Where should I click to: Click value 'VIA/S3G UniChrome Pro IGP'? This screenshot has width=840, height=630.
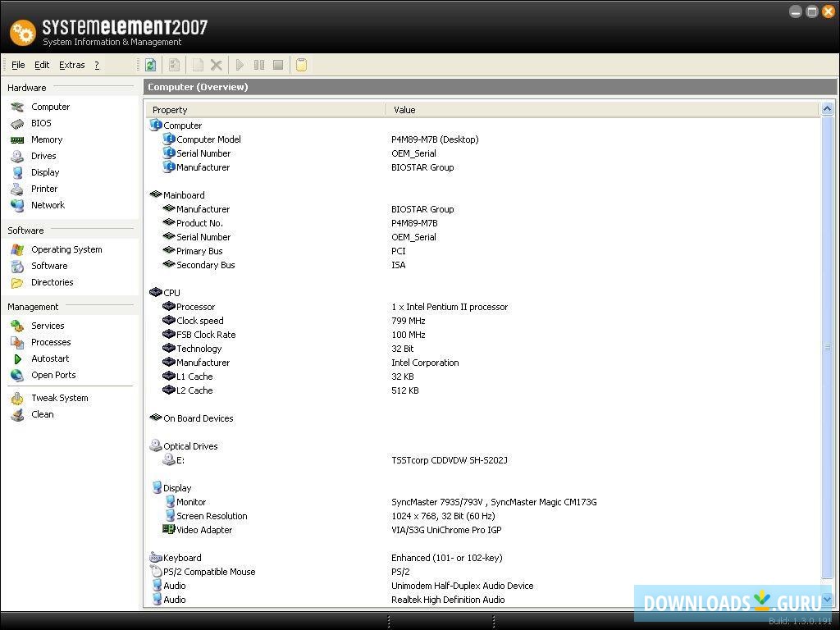coord(446,530)
